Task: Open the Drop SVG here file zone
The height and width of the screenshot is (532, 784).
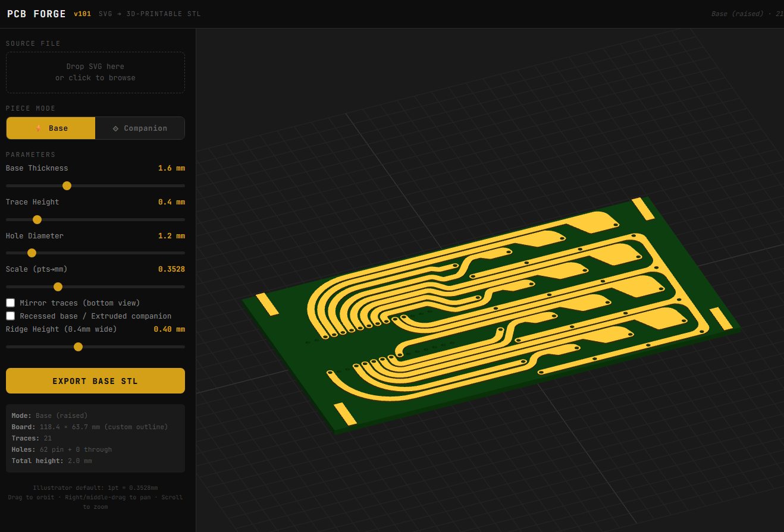Action: click(x=95, y=73)
